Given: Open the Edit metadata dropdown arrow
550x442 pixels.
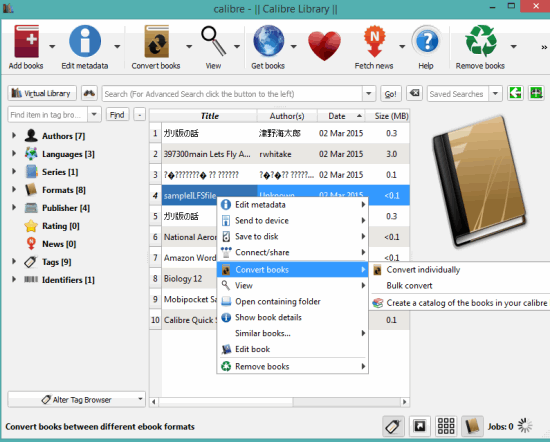Looking at the screenshot, I should tap(117, 46).
